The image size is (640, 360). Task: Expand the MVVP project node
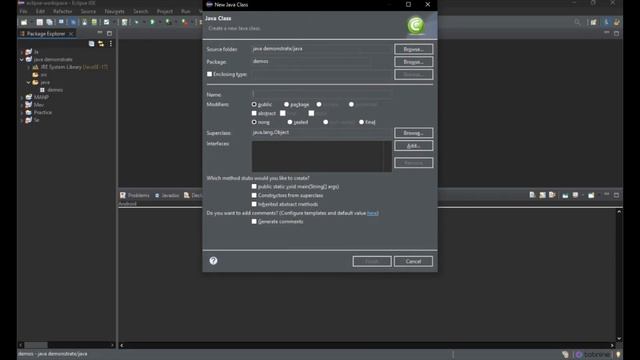(x=22, y=98)
